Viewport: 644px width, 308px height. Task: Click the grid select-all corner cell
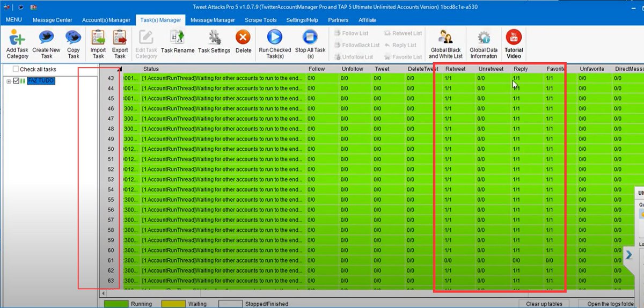click(x=111, y=69)
